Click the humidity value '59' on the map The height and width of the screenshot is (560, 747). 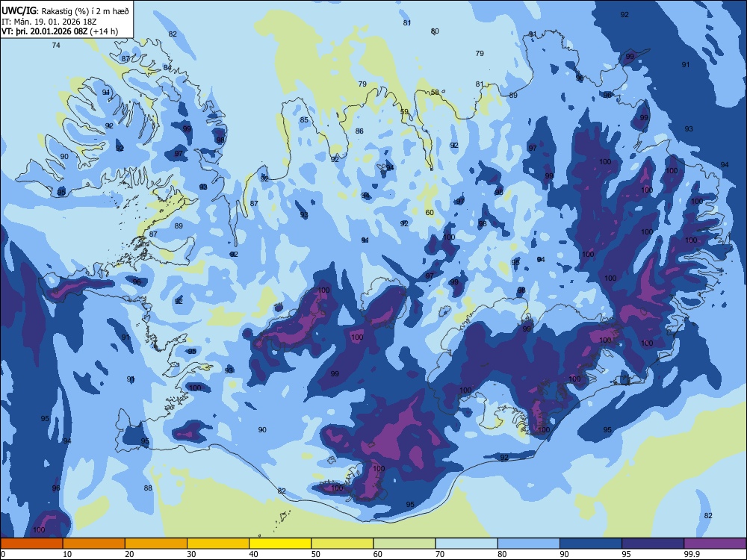coord(404,112)
